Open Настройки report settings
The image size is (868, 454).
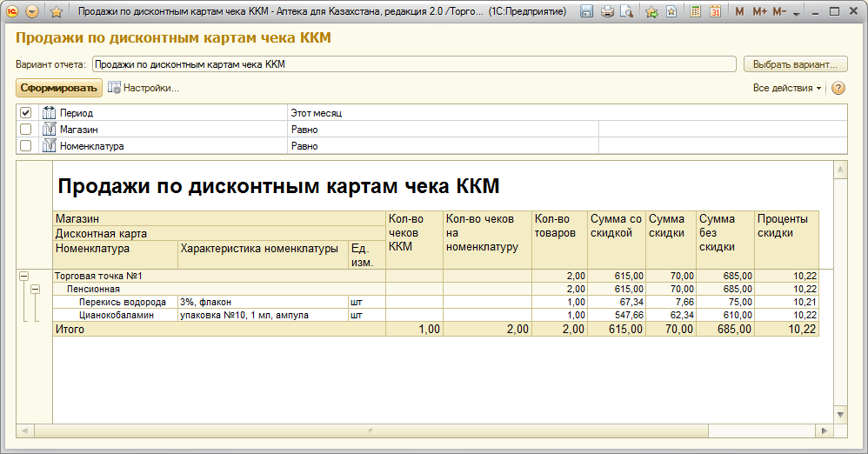tap(143, 88)
